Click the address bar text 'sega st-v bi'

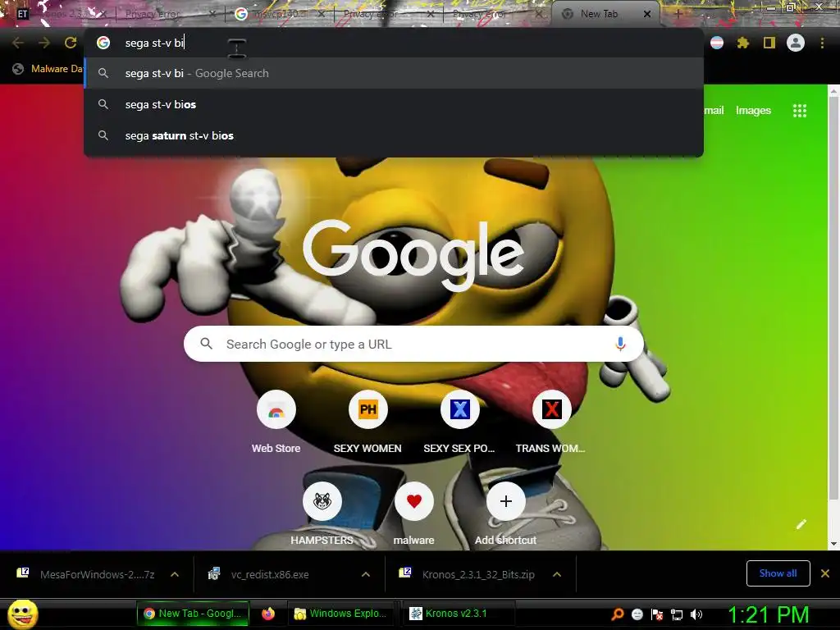click(154, 43)
